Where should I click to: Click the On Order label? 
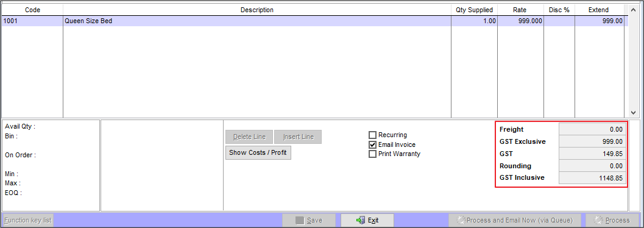click(x=21, y=155)
